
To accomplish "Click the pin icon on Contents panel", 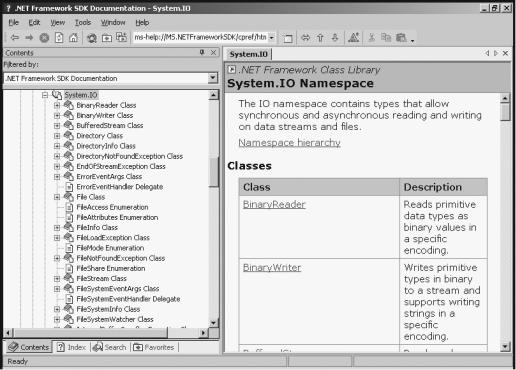I will point(202,52).
